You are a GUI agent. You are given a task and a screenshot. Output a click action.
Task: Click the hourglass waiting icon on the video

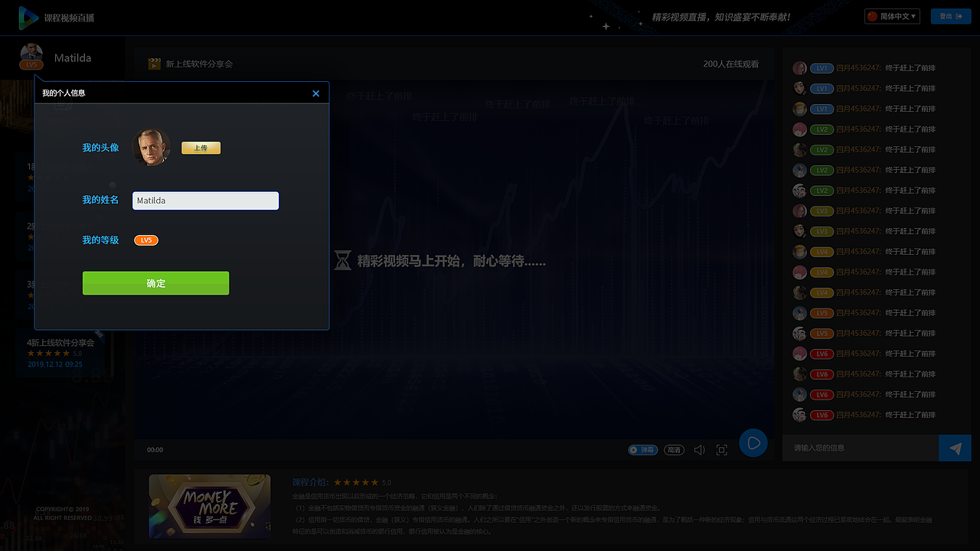[341, 260]
